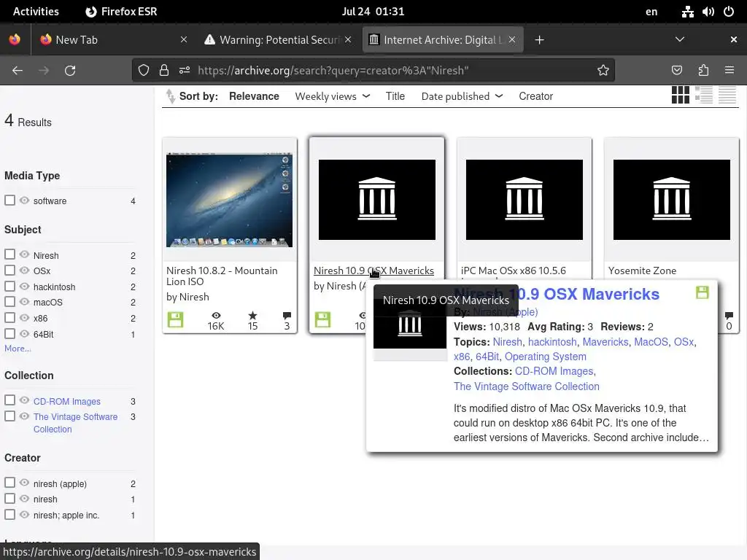747x560 pixels.
Task: Check the x86 subject filter
Action: pyautogui.click(x=9, y=318)
